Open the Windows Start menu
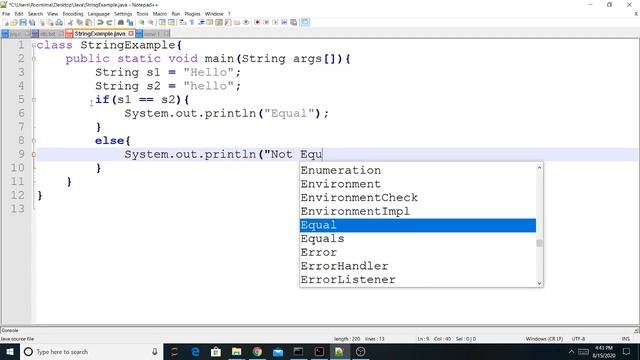The image size is (640, 360). click(9, 352)
